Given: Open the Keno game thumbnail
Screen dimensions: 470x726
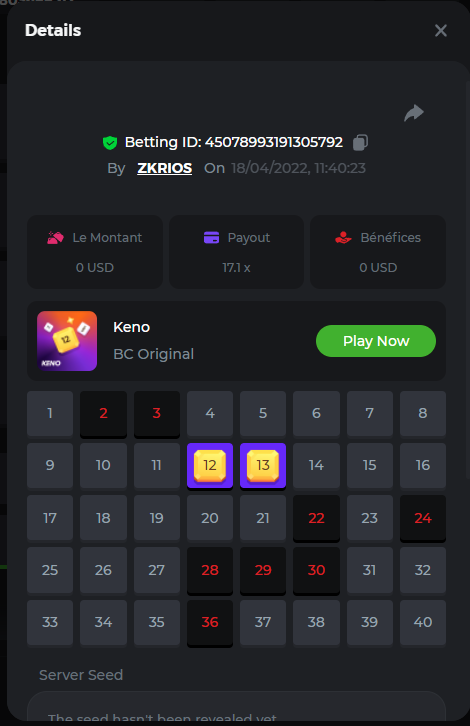Looking at the screenshot, I should (x=67, y=341).
